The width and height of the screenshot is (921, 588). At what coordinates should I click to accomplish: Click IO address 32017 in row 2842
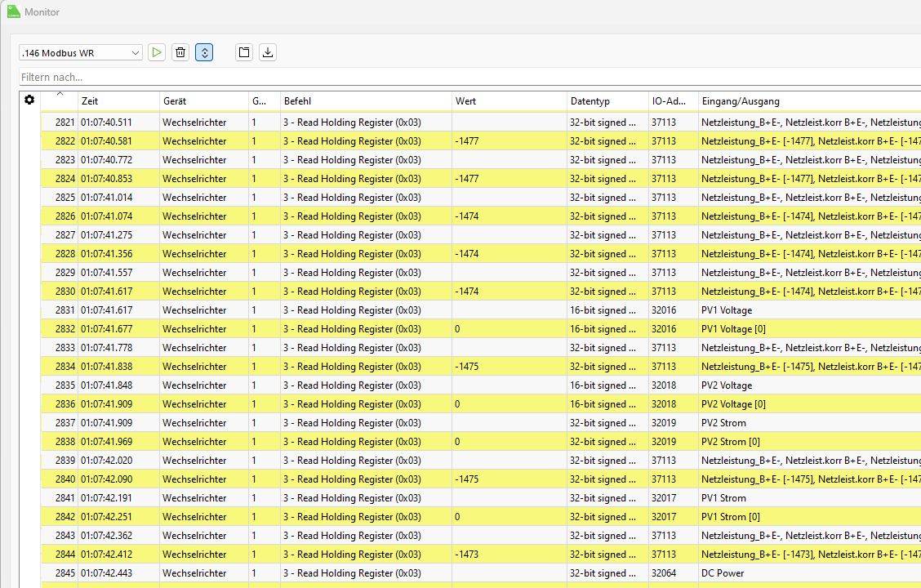pos(664,517)
